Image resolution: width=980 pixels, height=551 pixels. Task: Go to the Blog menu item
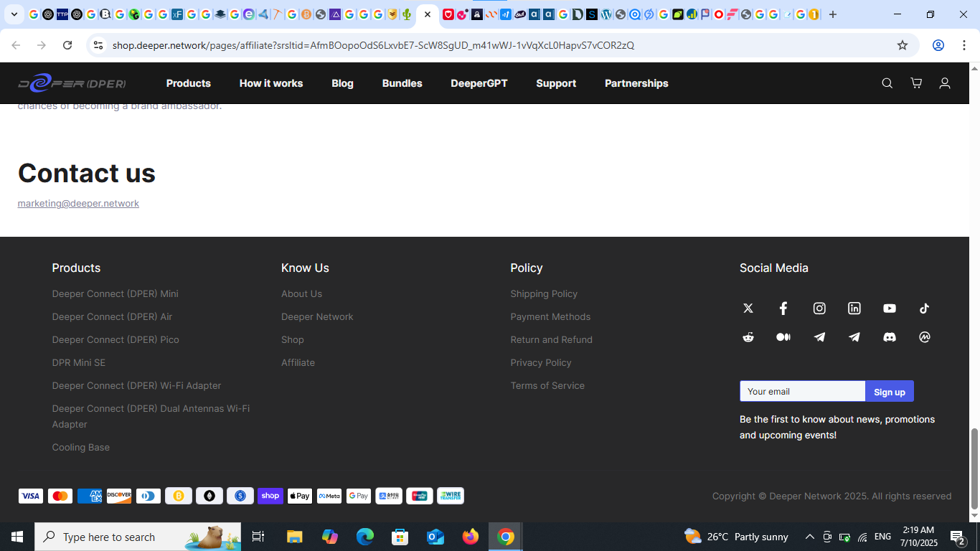coord(342,83)
